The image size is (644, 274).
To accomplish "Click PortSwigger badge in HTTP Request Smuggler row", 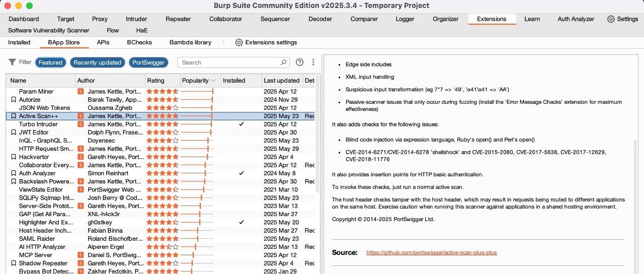I will point(80,149).
